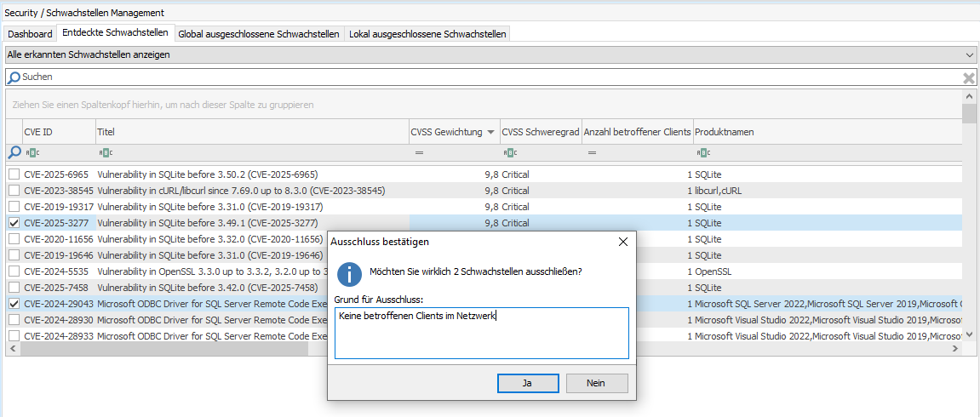Image resolution: width=980 pixels, height=417 pixels.
Task: Clear the search field with X icon
Action: (x=969, y=77)
